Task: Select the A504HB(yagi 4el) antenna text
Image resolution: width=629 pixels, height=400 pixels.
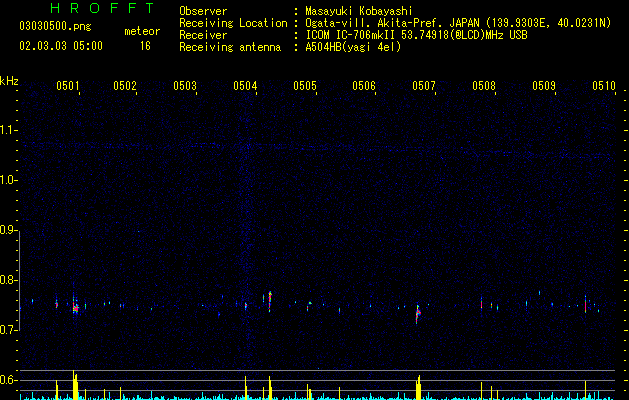Action: [x=353, y=47]
